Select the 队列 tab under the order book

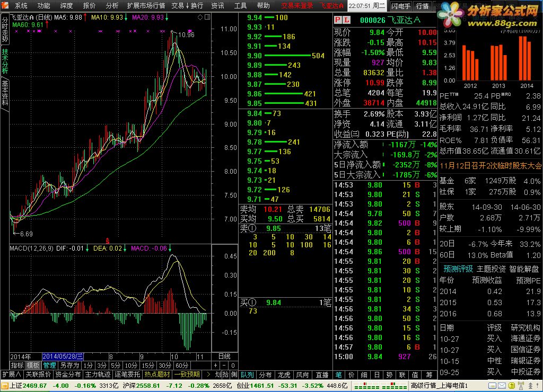coord(247,375)
